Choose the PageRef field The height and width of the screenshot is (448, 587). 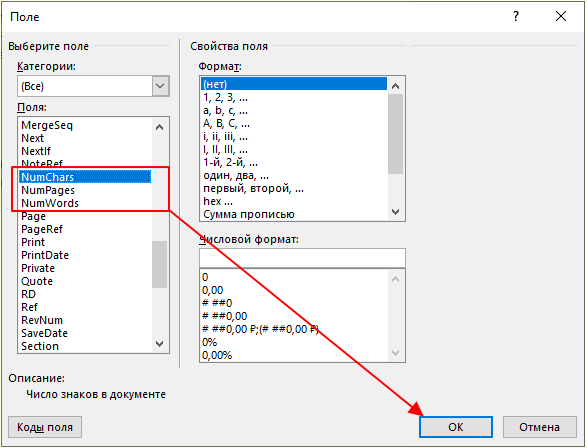click(42, 229)
